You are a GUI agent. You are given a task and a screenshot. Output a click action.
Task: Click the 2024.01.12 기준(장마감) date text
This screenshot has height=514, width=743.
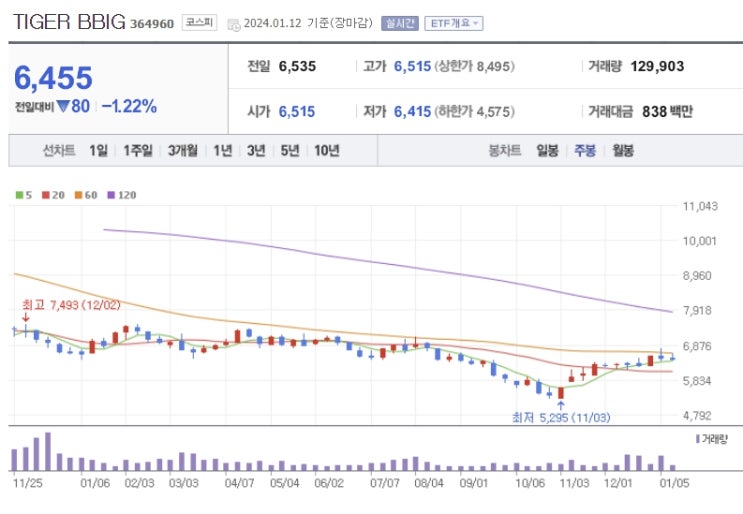308,23
